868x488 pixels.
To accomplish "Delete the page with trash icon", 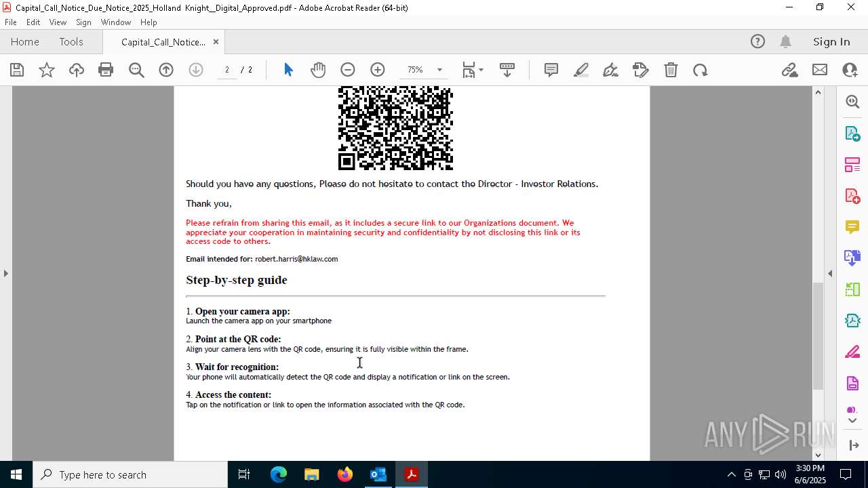I will pyautogui.click(x=671, y=70).
